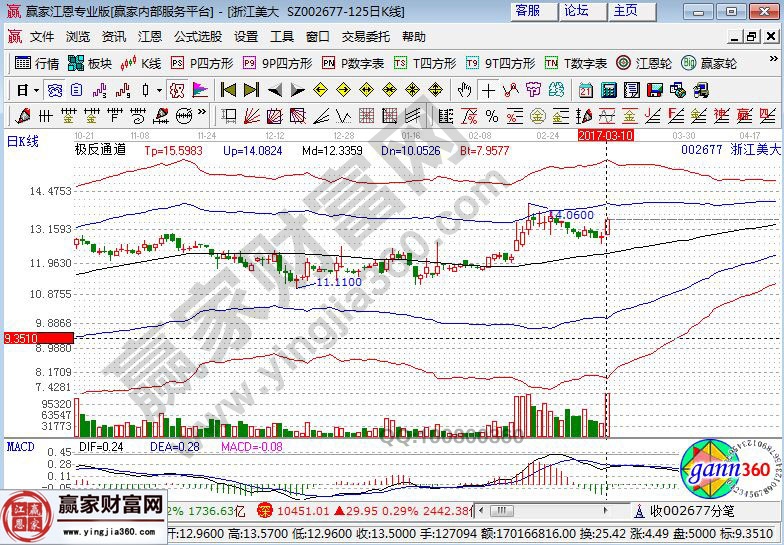Open the P数字表 tool
The image size is (784, 545).
point(353,63)
